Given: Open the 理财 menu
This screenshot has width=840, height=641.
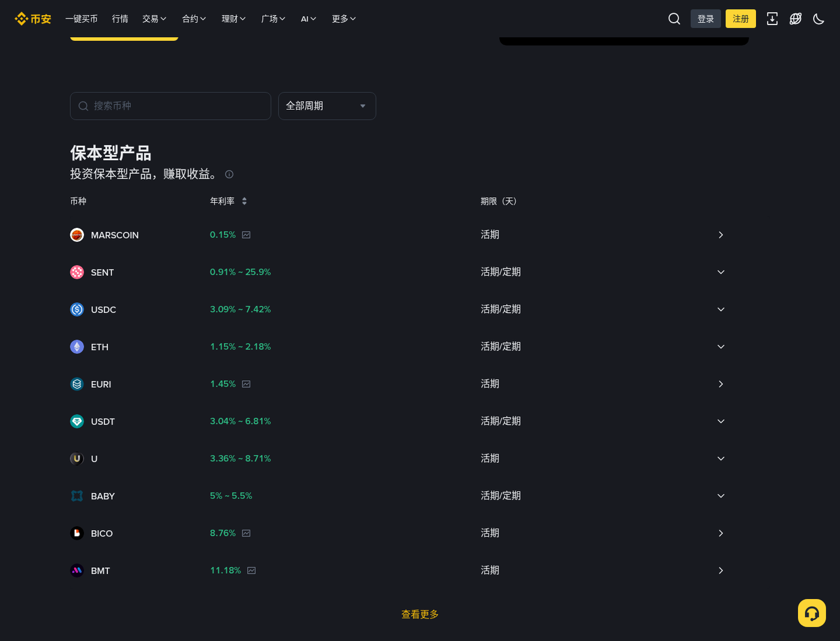Looking at the screenshot, I should pyautogui.click(x=233, y=19).
